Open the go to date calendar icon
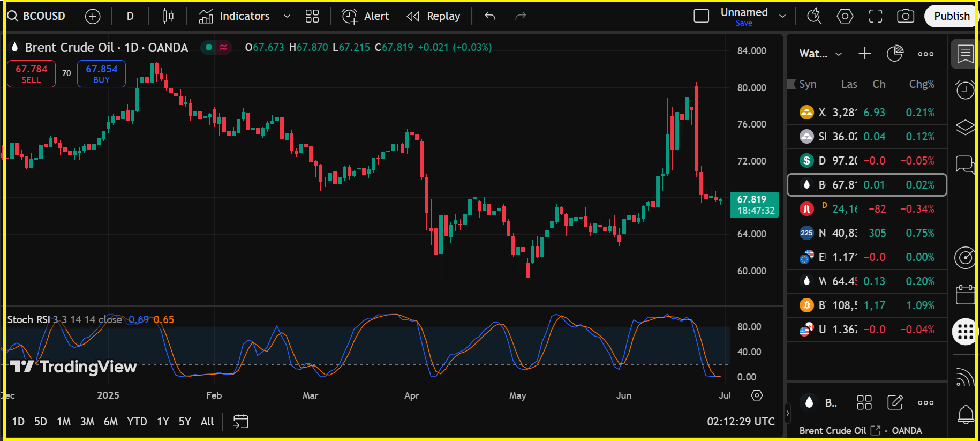 (x=240, y=421)
